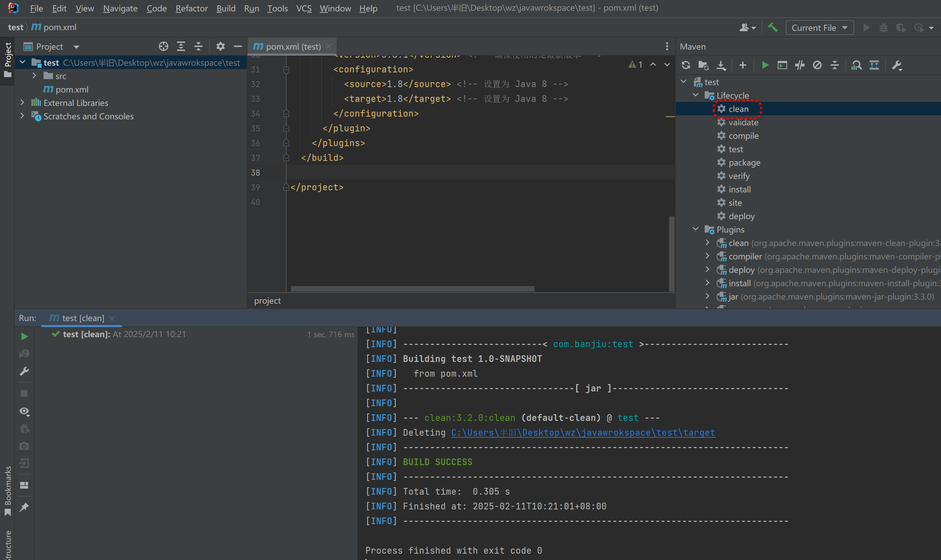Hide the Project tool window
Viewport: 941px width, 560px height.
pos(238,46)
